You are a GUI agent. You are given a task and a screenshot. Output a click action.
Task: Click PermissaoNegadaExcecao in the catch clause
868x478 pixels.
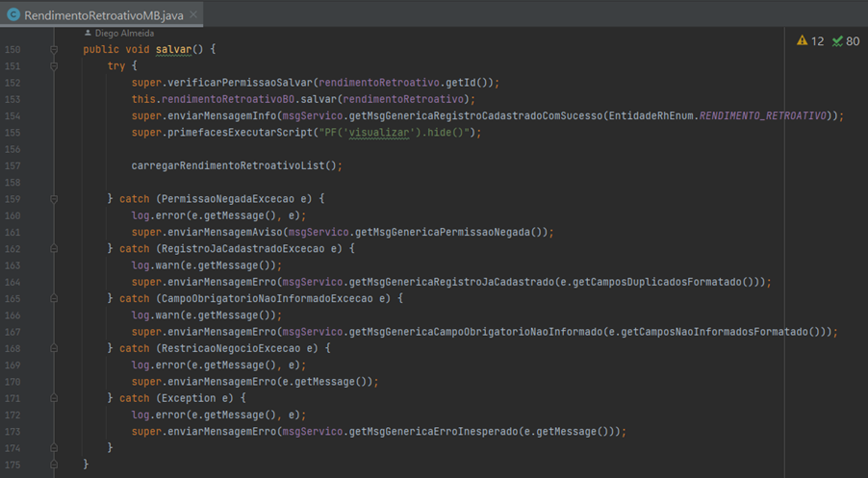(x=228, y=199)
